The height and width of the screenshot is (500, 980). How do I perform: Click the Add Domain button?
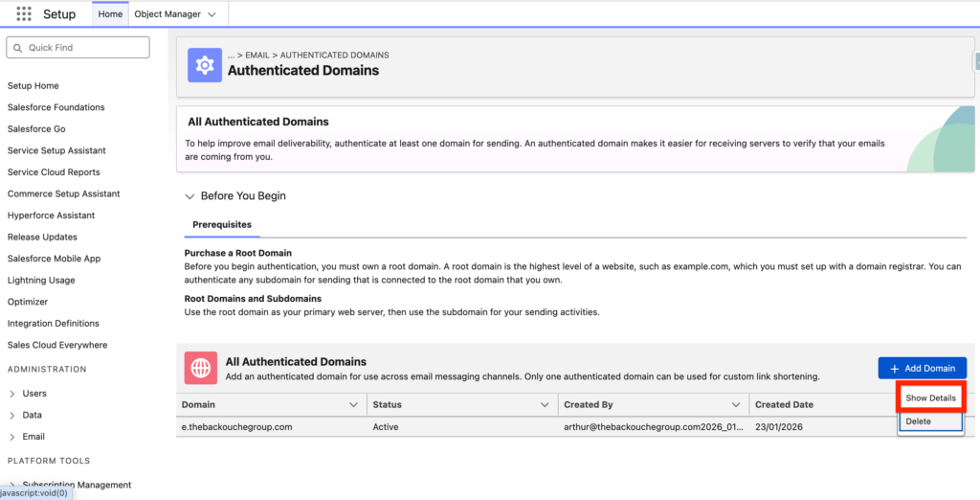[x=922, y=369]
